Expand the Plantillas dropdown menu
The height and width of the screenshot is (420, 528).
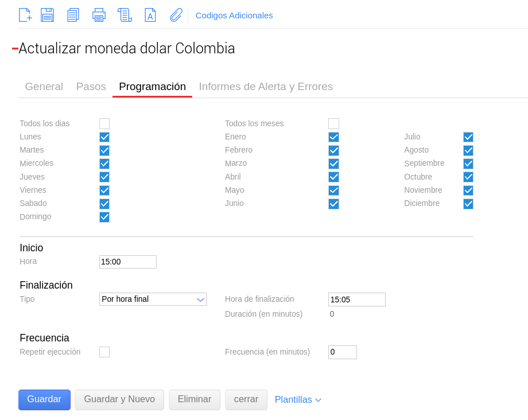[298, 399]
